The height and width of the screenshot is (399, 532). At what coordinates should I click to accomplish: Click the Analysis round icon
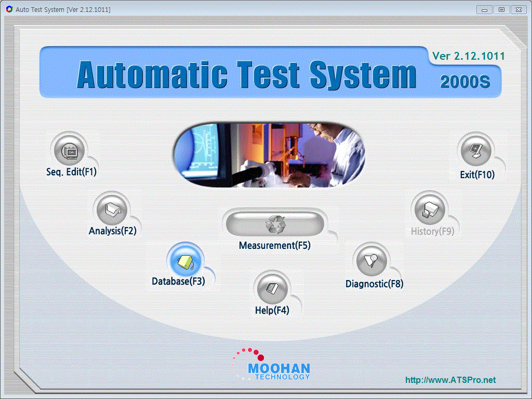tap(112, 210)
